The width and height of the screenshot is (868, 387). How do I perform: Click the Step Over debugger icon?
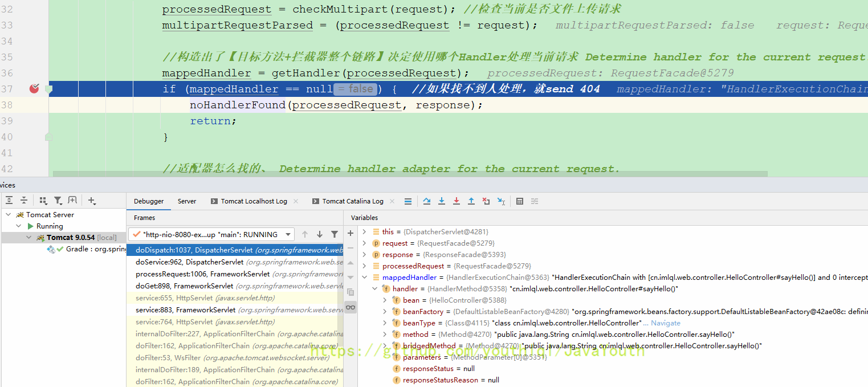(427, 201)
